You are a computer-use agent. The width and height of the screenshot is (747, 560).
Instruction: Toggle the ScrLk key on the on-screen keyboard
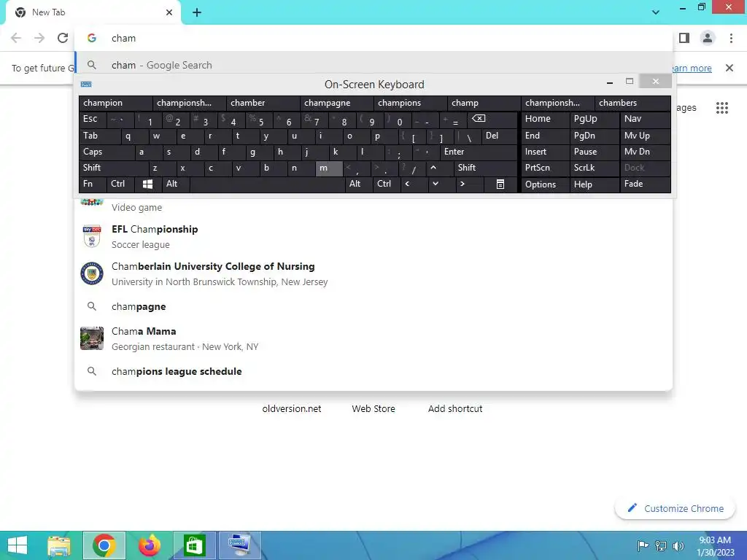[594, 168]
